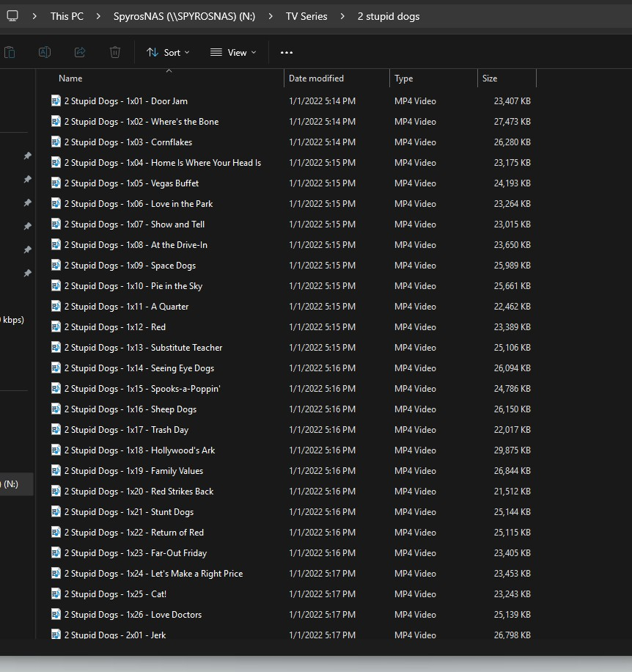Click the Share icon in the toolbar

tap(80, 52)
